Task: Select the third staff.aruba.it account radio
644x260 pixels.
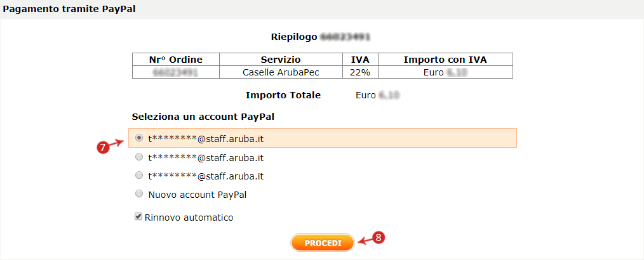Action: 139,175
